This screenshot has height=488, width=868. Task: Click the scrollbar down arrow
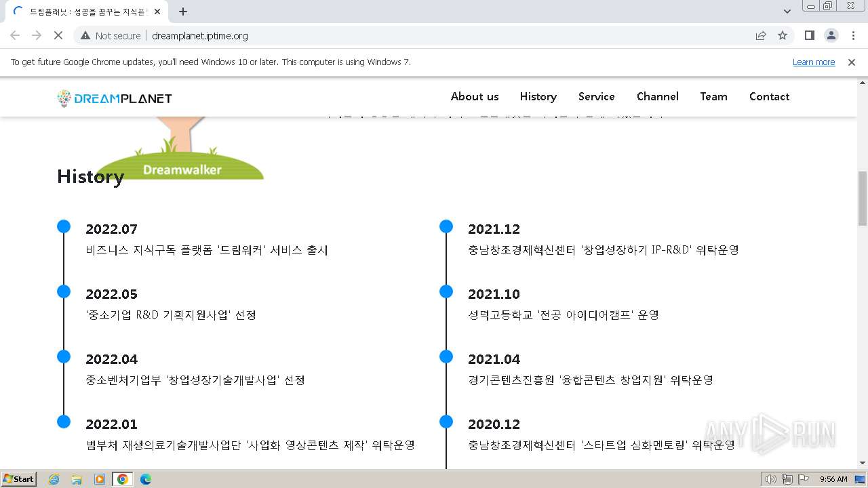(x=863, y=464)
